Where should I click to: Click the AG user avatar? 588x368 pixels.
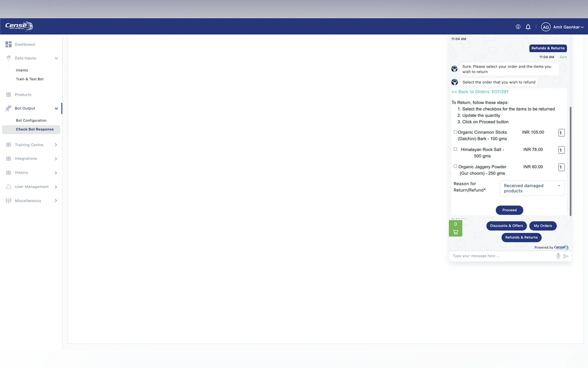tap(545, 27)
